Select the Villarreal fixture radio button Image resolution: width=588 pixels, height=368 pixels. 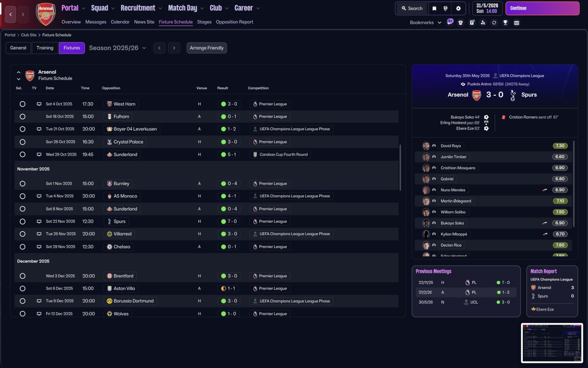23,234
